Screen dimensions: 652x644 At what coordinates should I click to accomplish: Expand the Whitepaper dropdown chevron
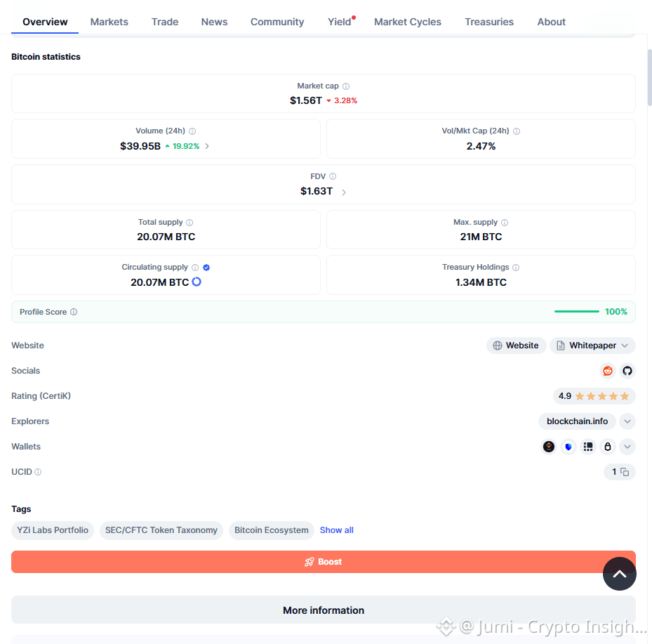click(x=625, y=346)
